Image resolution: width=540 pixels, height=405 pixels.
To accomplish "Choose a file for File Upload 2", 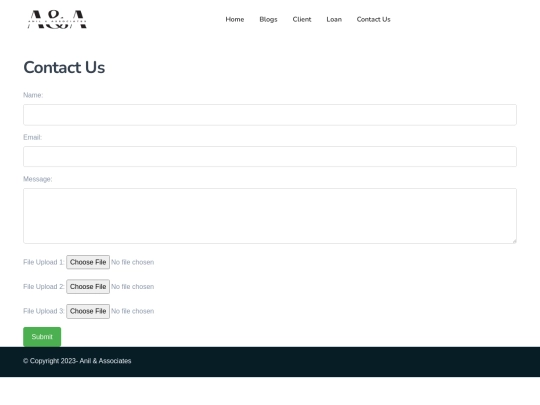I will [x=88, y=287].
